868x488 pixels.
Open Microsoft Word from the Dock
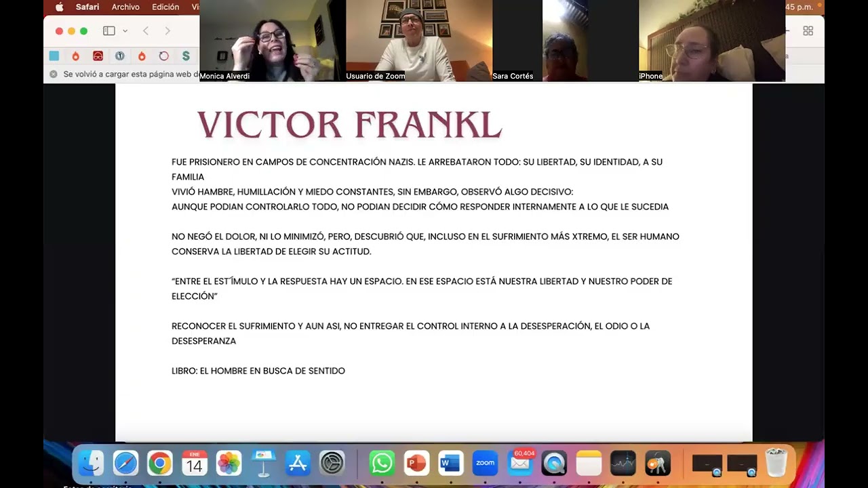coord(450,464)
